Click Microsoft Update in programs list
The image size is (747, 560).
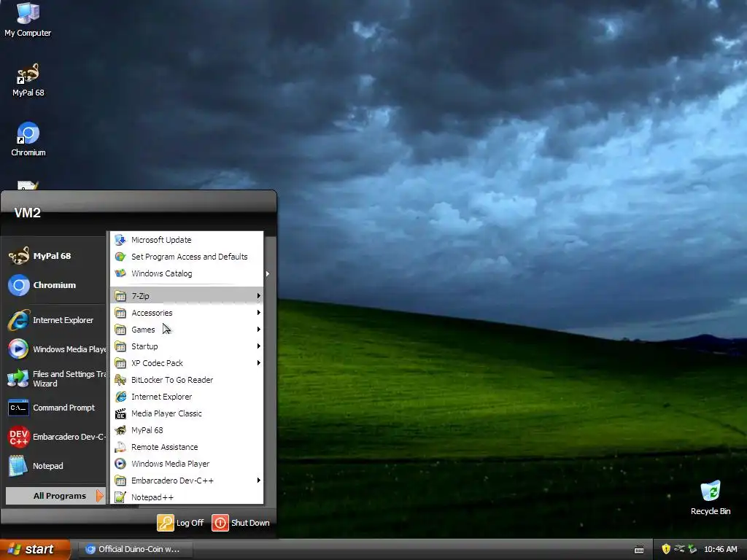pyautogui.click(x=187, y=240)
